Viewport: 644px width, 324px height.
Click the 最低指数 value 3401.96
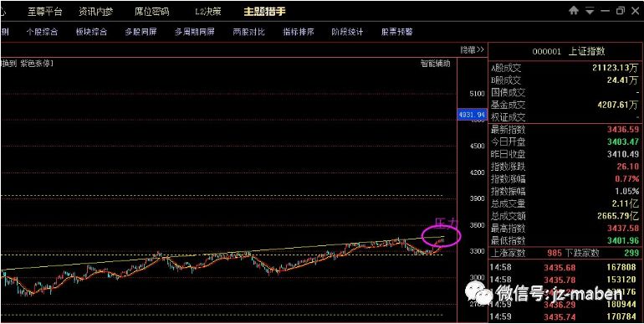pyautogui.click(x=623, y=240)
